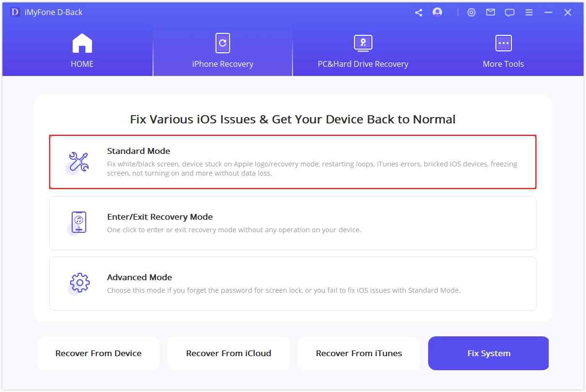Click the Advanced Mode gear icon
This screenshot has height=392, width=586.
79,283
